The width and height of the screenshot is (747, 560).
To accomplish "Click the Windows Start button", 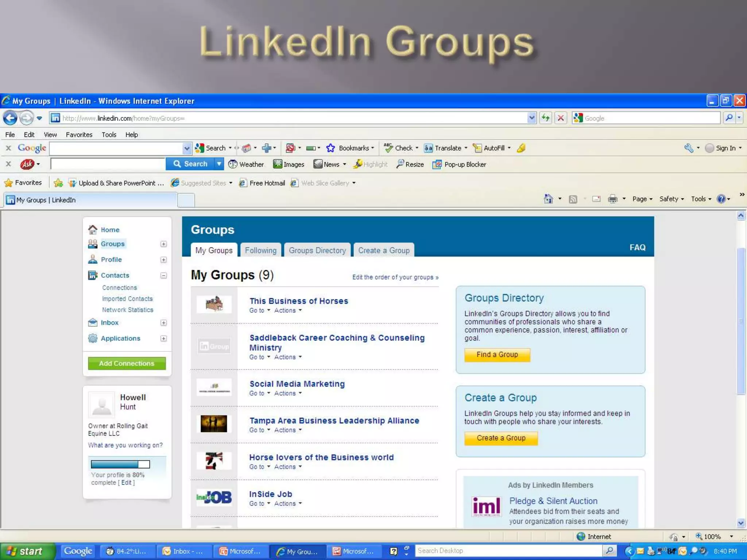I will [27, 551].
